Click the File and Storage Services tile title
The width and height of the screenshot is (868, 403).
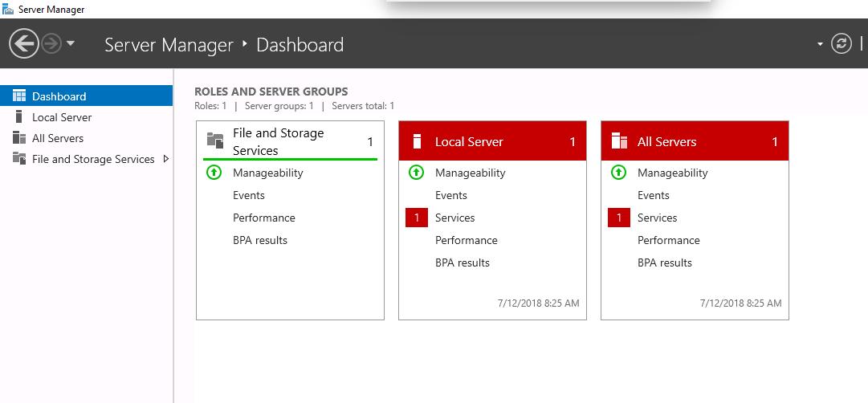[x=279, y=141]
